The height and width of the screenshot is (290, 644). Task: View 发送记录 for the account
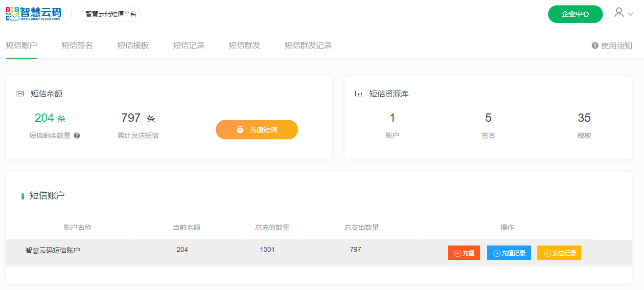(x=559, y=253)
